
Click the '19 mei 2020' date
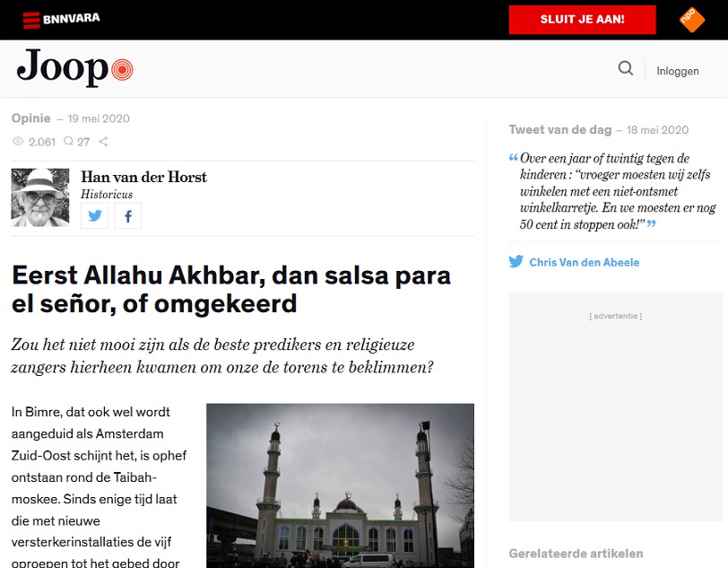(99, 118)
